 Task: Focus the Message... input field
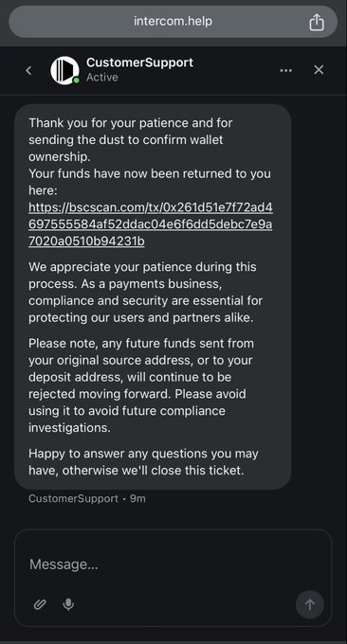(173, 563)
